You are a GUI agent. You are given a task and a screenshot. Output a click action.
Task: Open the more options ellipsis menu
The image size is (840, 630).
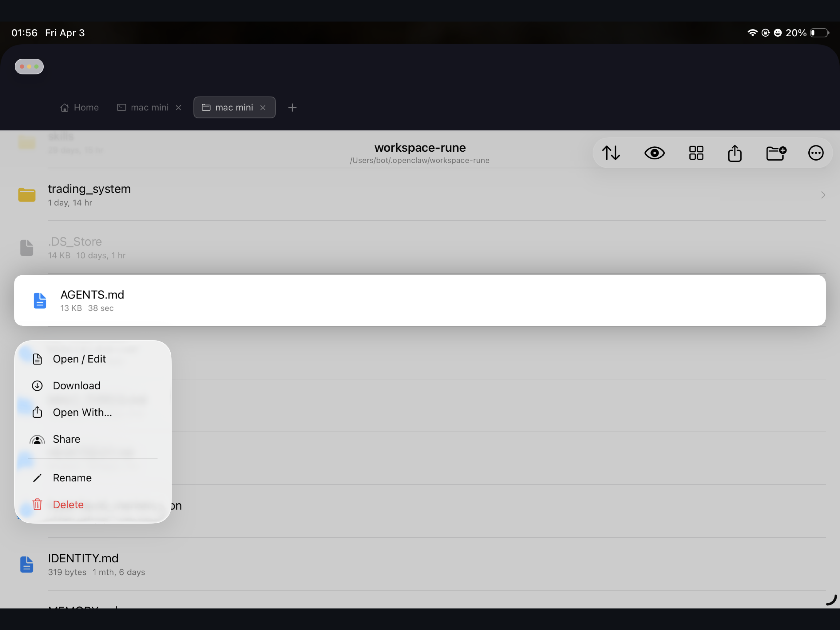(x=815, y=153)
